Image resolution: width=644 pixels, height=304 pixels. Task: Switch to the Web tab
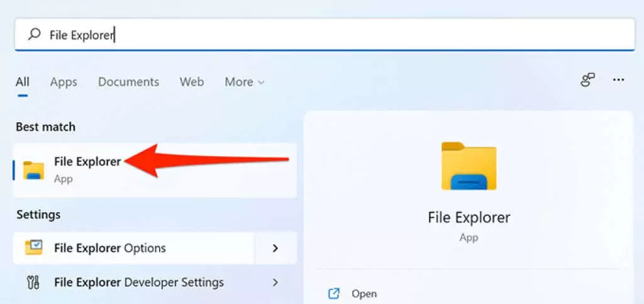tap(192, 82)
